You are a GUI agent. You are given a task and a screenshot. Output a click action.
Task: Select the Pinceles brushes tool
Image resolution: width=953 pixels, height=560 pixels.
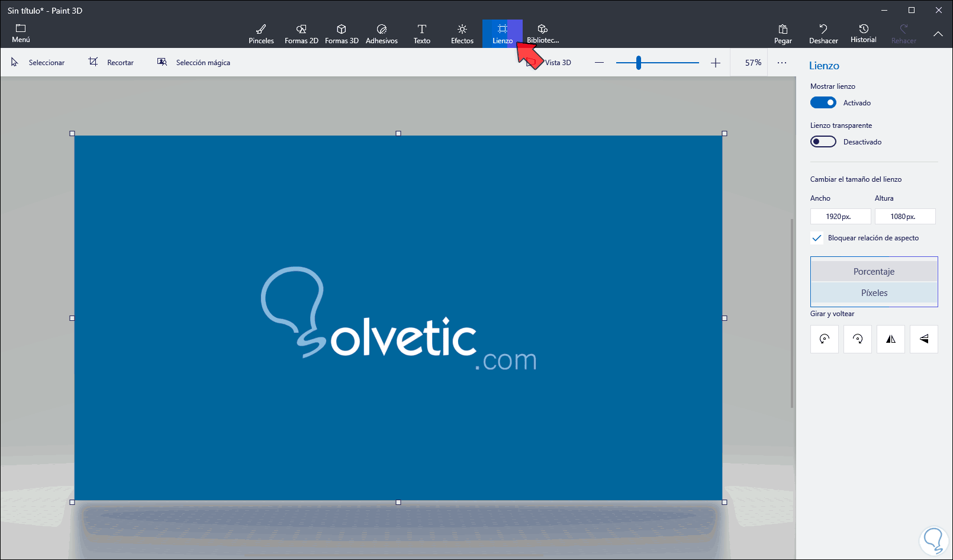click(261, 34)
